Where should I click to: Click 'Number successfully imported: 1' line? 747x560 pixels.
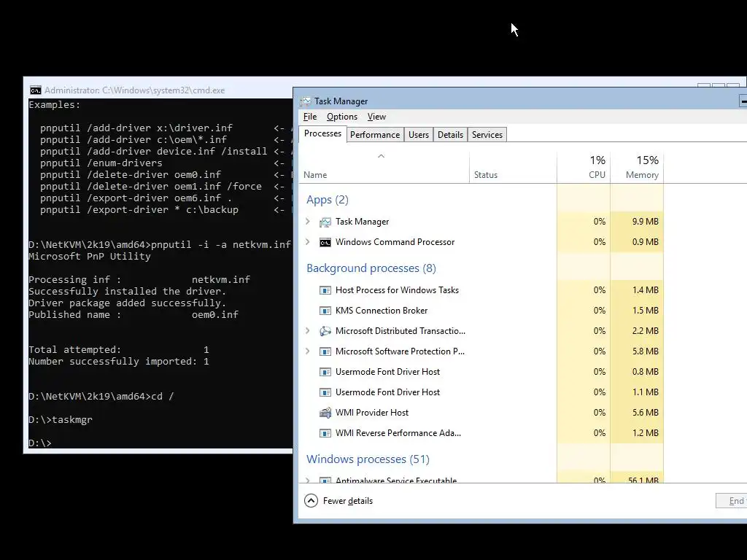119,362
